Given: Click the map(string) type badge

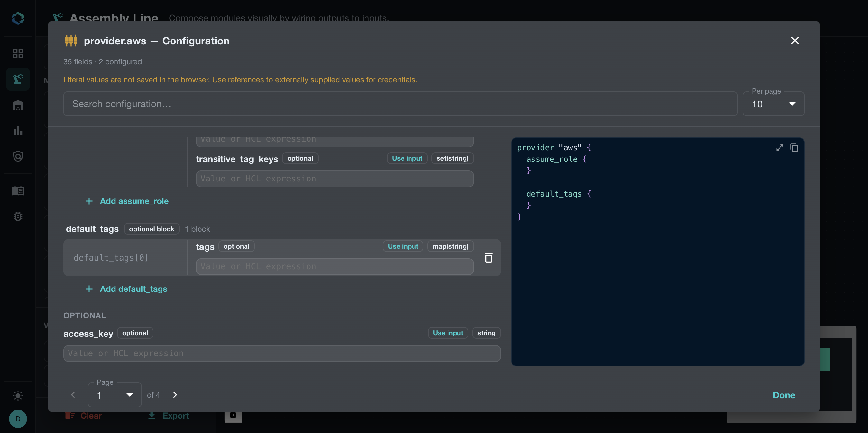Looking at the screenshot, I should pyautogui.click(x=450, y=246).
